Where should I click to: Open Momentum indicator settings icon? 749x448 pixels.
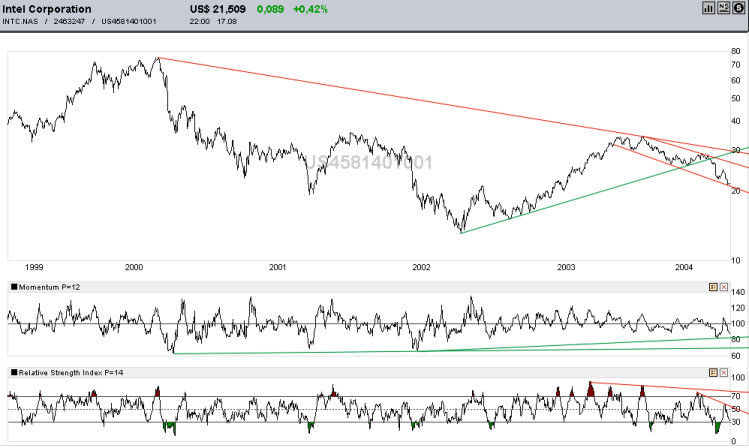click(x=713, y=287)
